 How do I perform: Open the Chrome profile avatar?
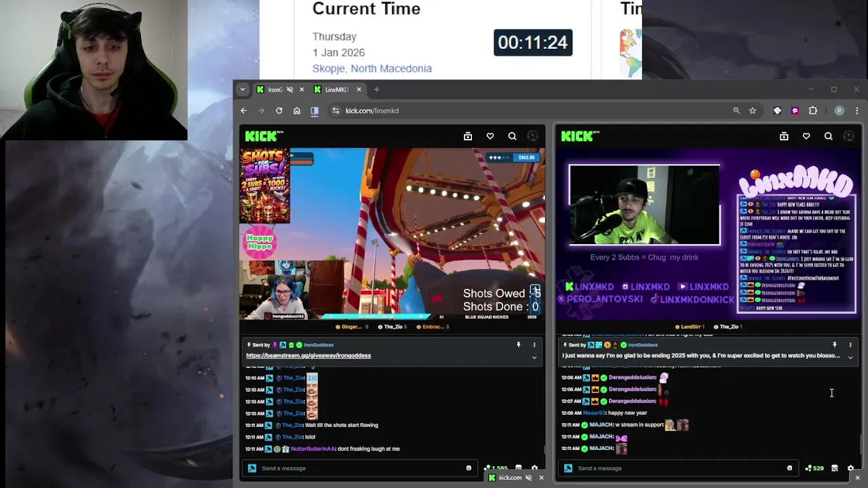click(x=839, y=110)
